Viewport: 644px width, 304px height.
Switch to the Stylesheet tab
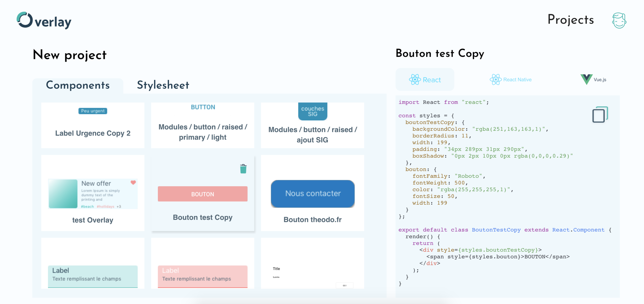click(x=163, y=85)
